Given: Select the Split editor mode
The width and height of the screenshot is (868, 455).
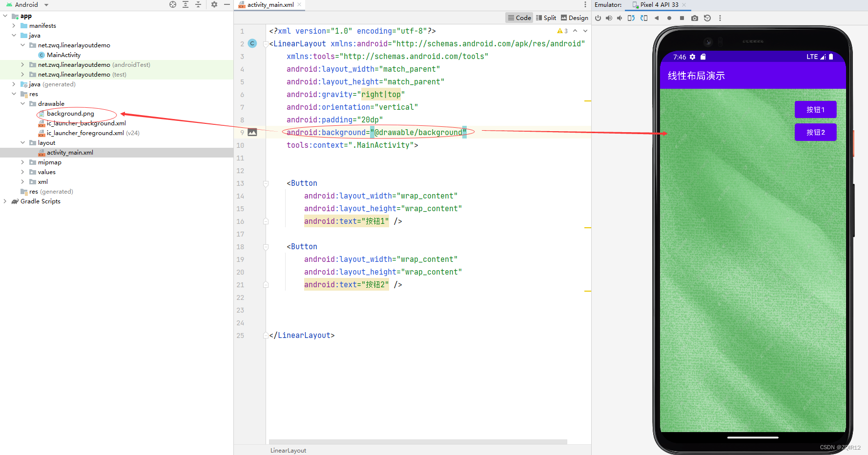Looking at the screenshot, I should [546, 18].
